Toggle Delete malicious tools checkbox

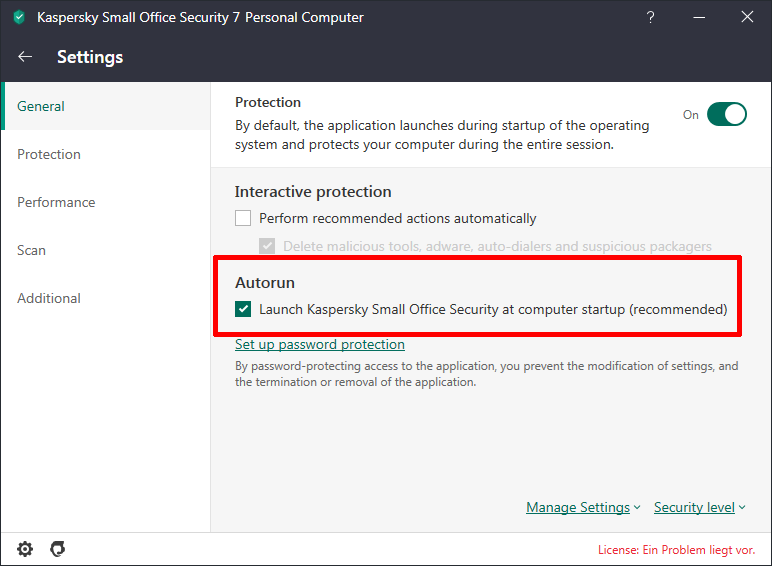point(267,246)
